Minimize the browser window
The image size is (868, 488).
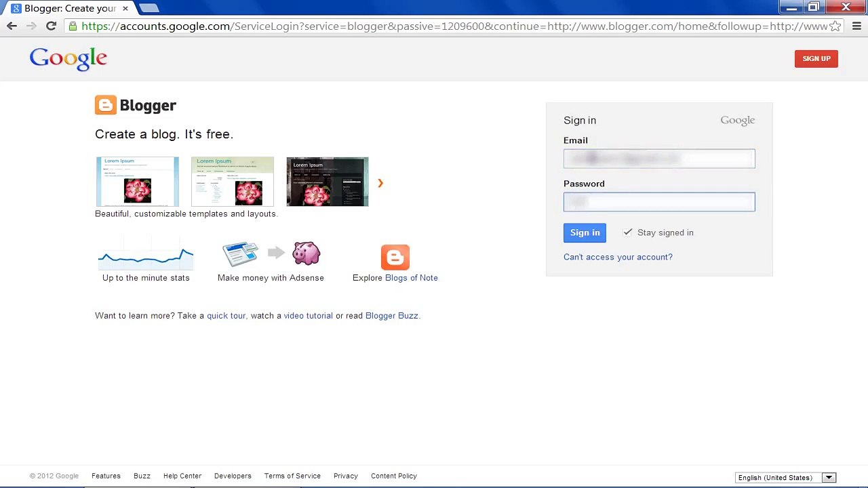(x=791, y=7)
